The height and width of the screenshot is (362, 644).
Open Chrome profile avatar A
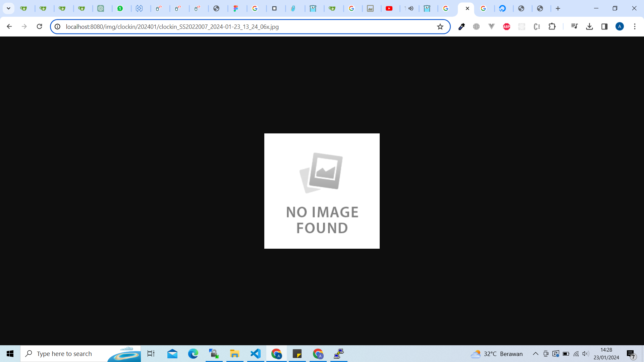(620, 26)
